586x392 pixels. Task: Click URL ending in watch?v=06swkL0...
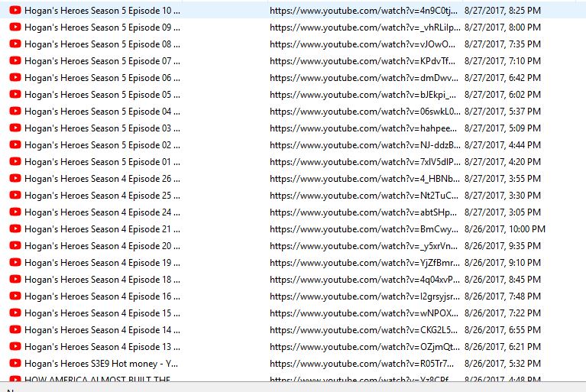pos(364,112)
